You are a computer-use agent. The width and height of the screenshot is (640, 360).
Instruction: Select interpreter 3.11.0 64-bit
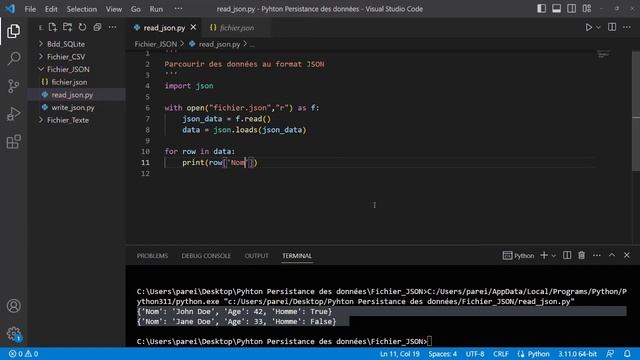(x=578, y=353)
